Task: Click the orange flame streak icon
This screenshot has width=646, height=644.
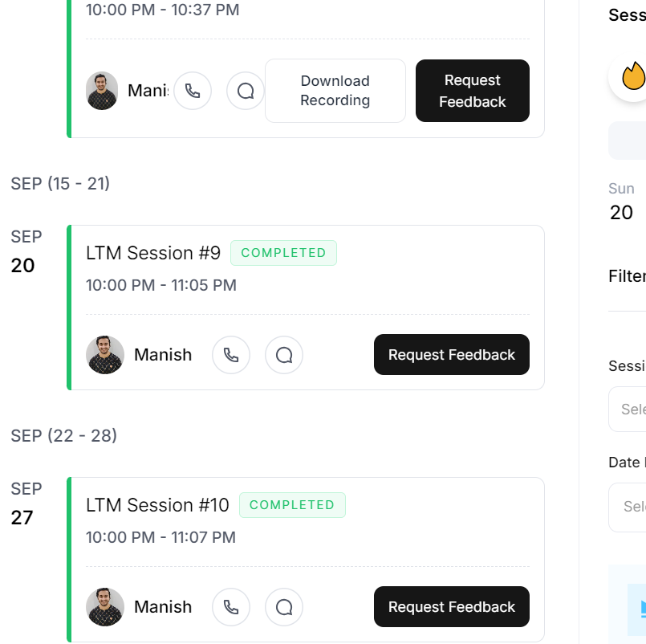Action: click(633, 78)
